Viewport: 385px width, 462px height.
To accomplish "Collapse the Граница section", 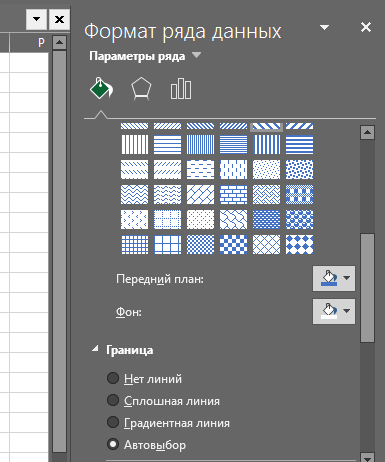I will pos(95,349).
